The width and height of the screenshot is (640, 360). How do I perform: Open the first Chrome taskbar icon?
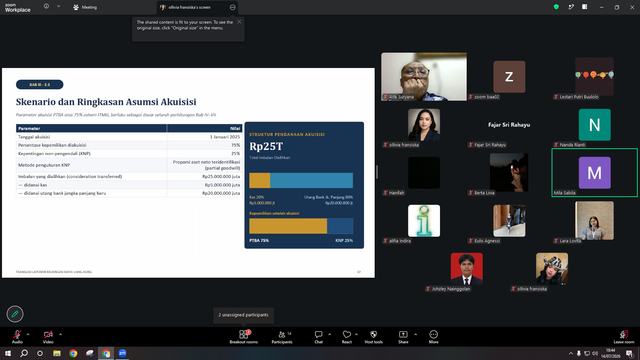[x=73, y=353]
